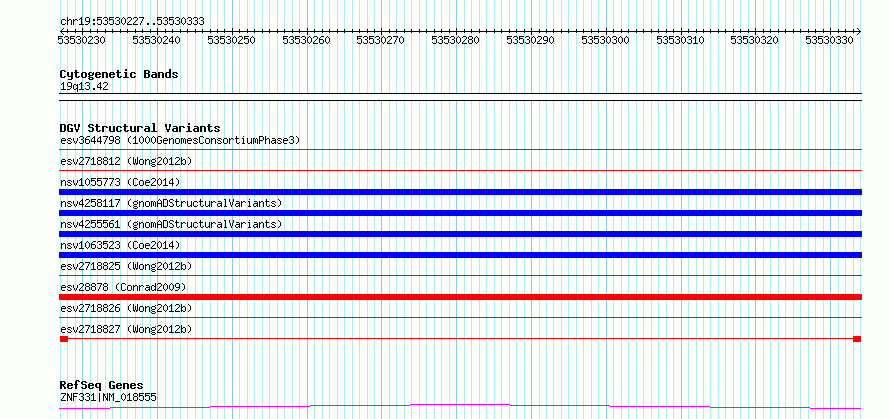
Task: Open the ZNF331|NM_018555 gene label
Action: pyautogui.click(x=108, y=397)
